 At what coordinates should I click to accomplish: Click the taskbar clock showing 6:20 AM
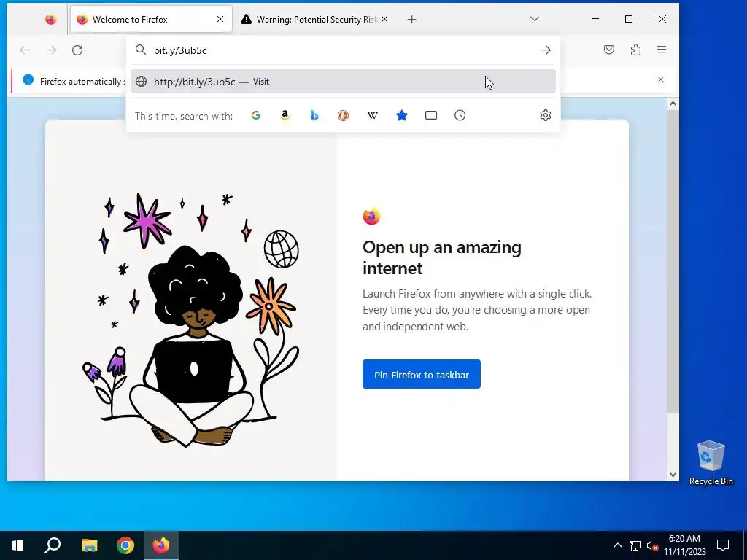684,545
